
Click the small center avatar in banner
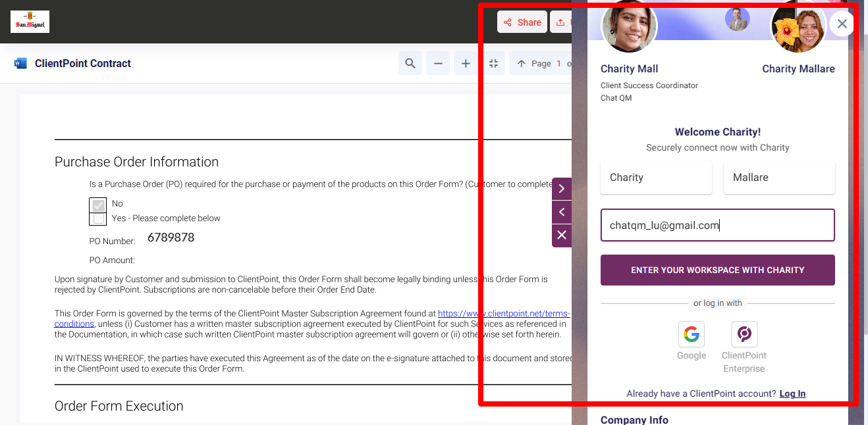[738, 19]
